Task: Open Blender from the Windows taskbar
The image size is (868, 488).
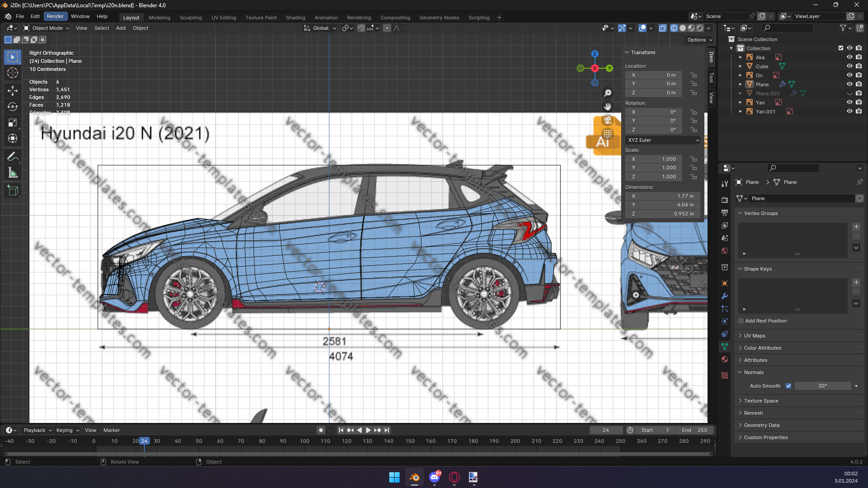Action: pyautogui.click(x=414, y=477)
